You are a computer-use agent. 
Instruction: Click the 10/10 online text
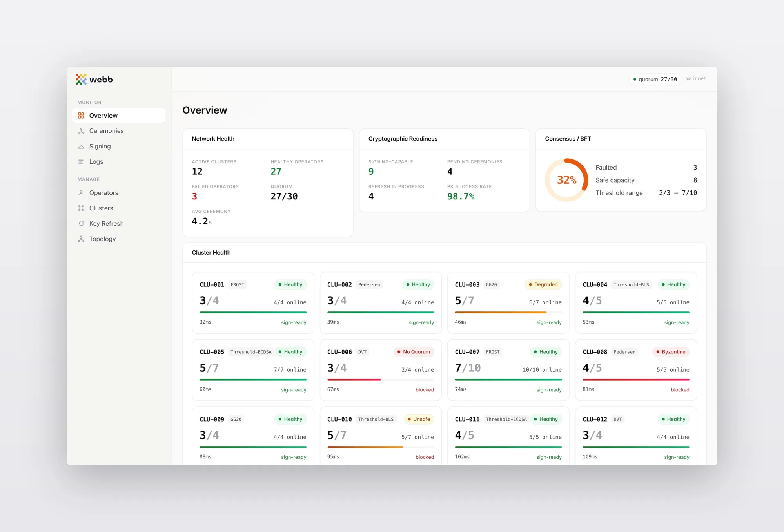[542, 370]
